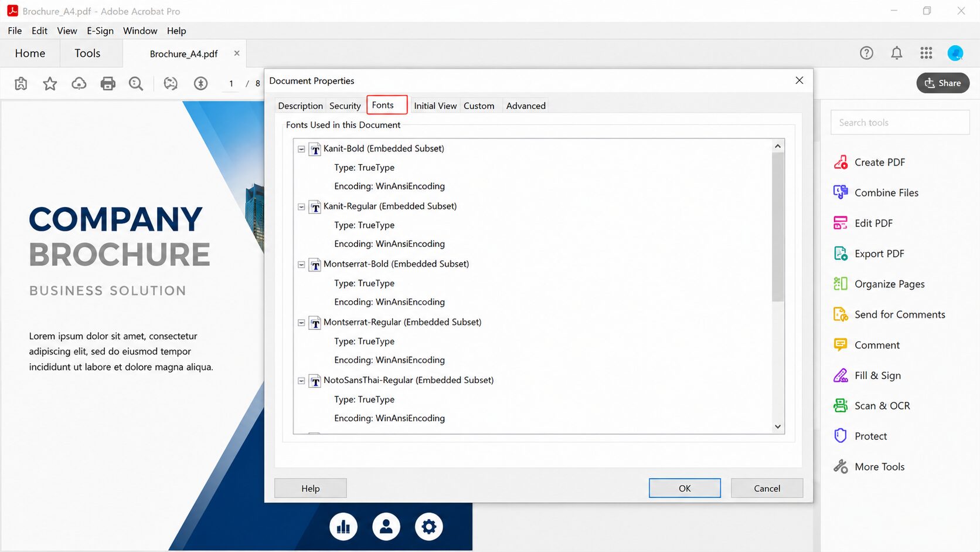This screenshot has width=980, height=552.
Task: Open More Tools in the sidebar
Action: point(869,467)
